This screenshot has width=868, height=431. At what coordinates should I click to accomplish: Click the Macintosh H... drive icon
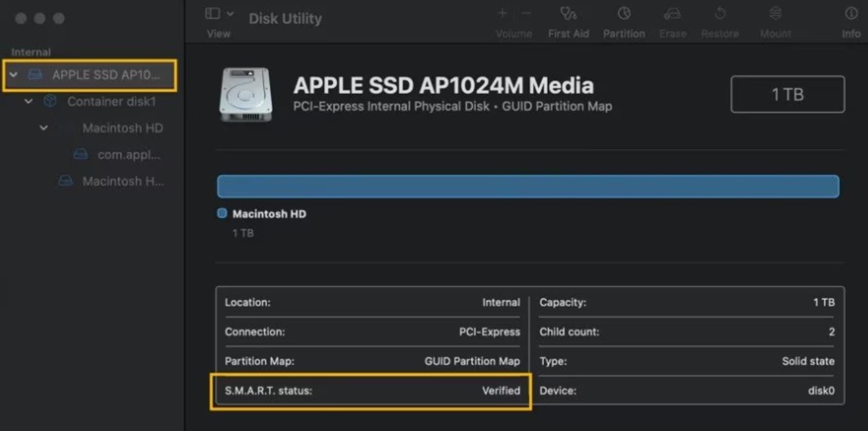point(65,181)
